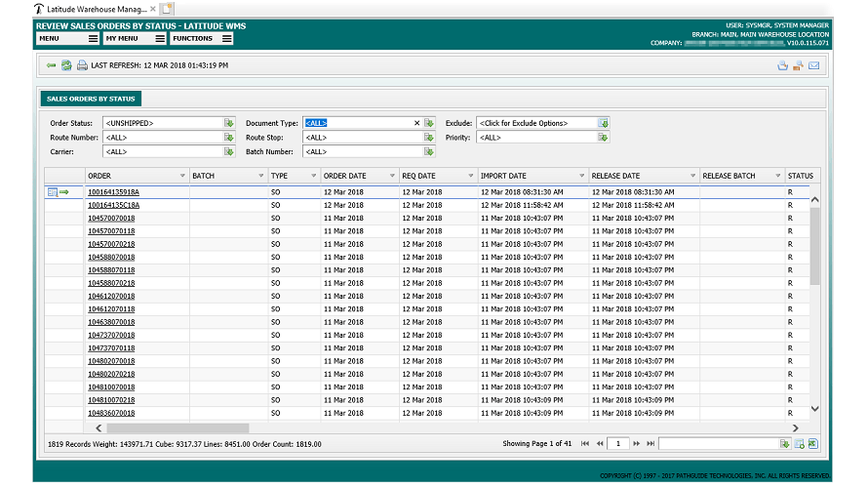Go to the next page
Image resolution: width=868 pixels, height=488 pixels.
click(x=637, y=444)
